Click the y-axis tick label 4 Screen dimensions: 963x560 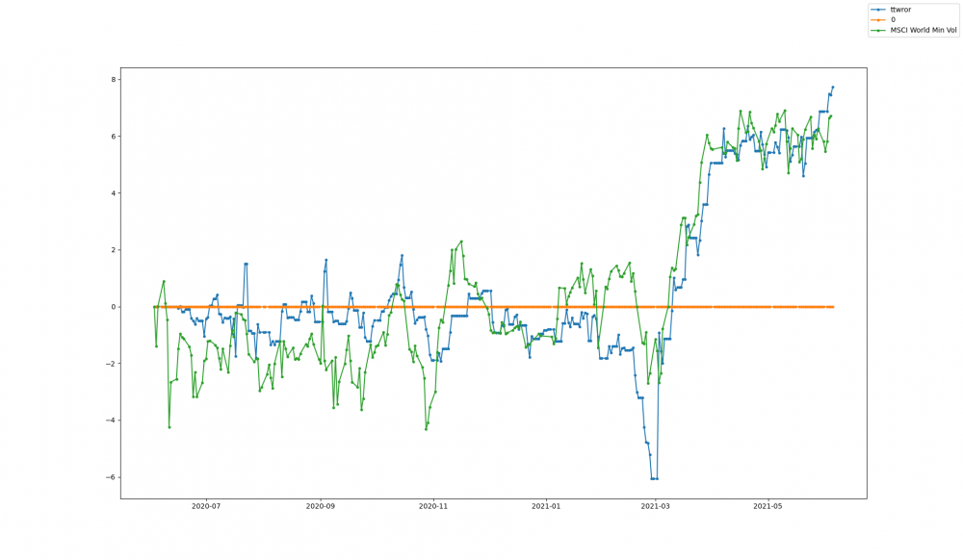click(113, 193)
